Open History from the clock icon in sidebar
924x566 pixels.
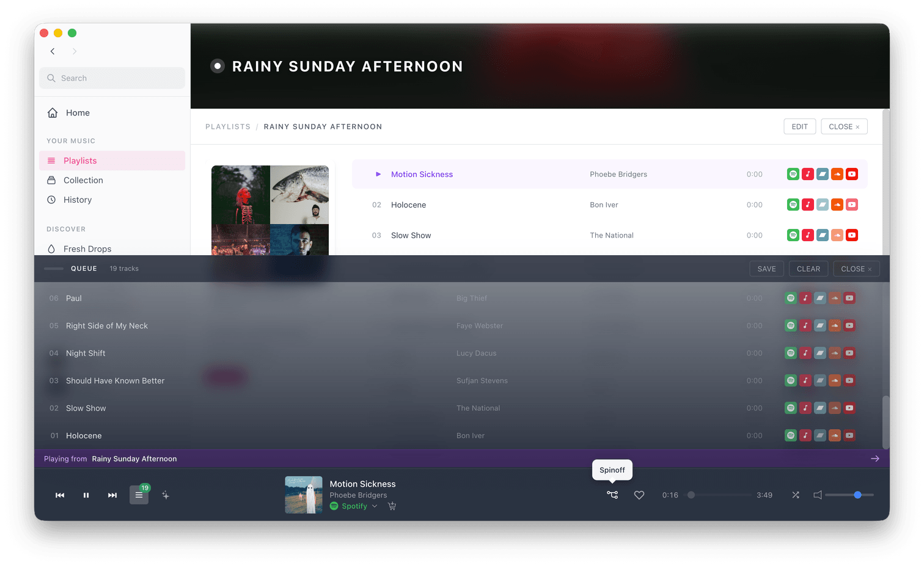click(51, 199)
